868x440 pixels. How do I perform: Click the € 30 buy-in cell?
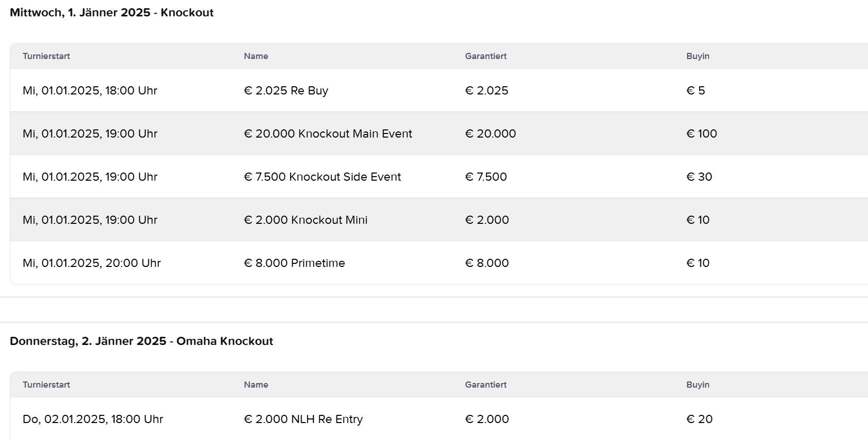[699, 177]
